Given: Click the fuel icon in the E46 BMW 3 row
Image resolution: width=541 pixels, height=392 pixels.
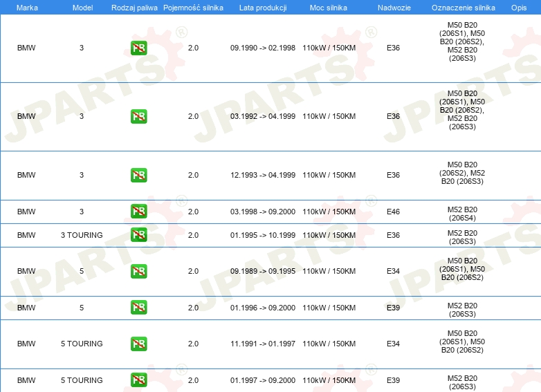Looking at the screenshot, I should click(138, 212).
